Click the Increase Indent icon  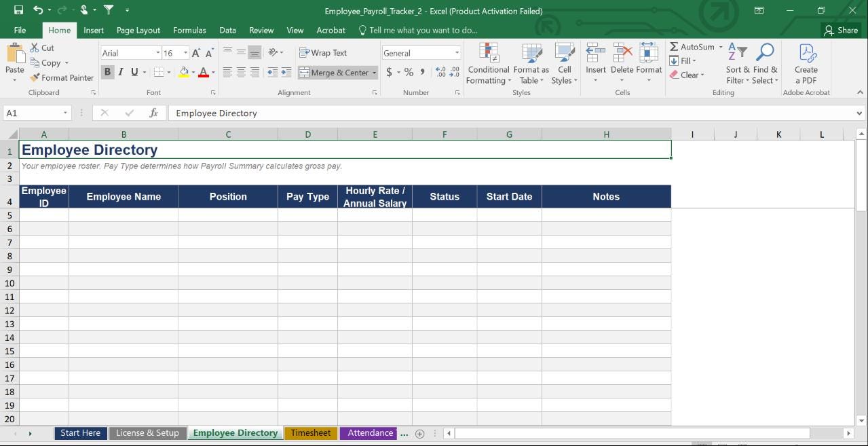286,72
